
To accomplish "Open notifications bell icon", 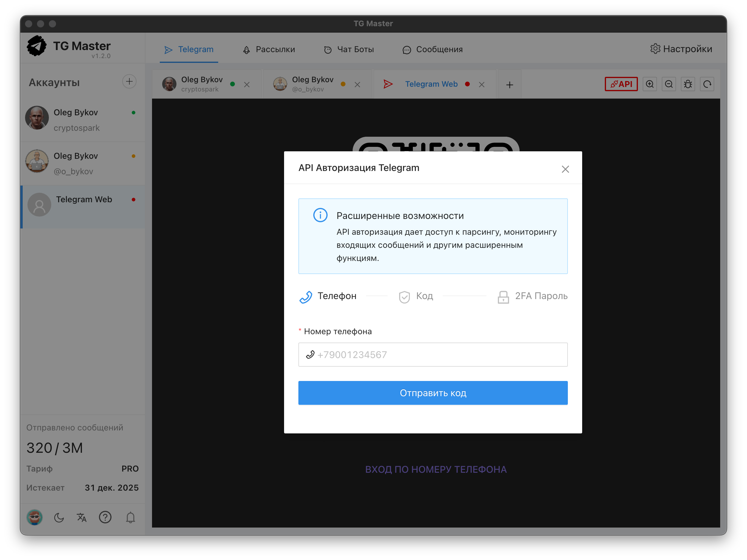I will click(130, 517).
